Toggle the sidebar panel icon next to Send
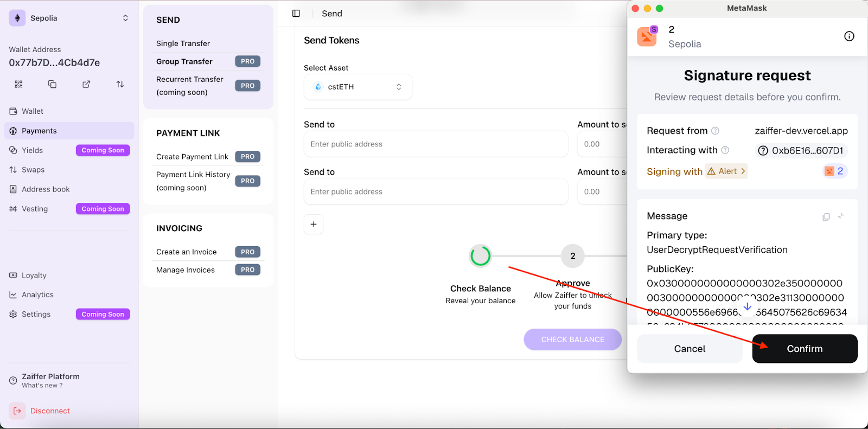This screenshot has width=868, height=429. click(x=296, y=14)
